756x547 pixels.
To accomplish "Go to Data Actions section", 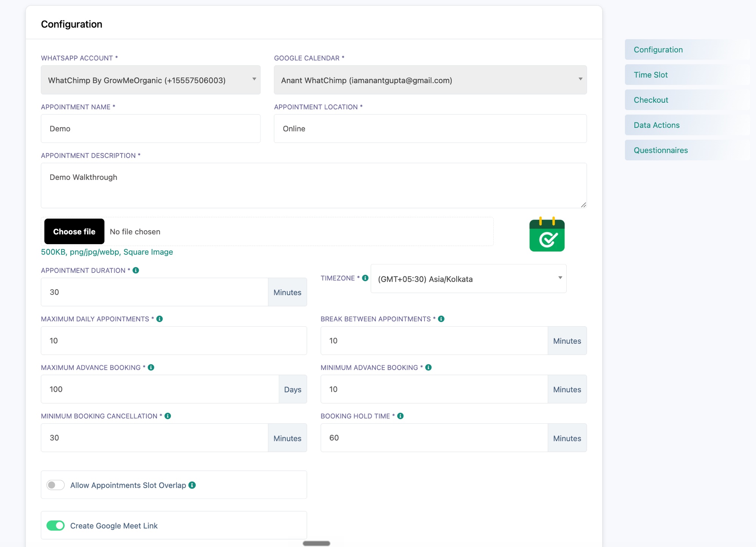I will (687, 125).
